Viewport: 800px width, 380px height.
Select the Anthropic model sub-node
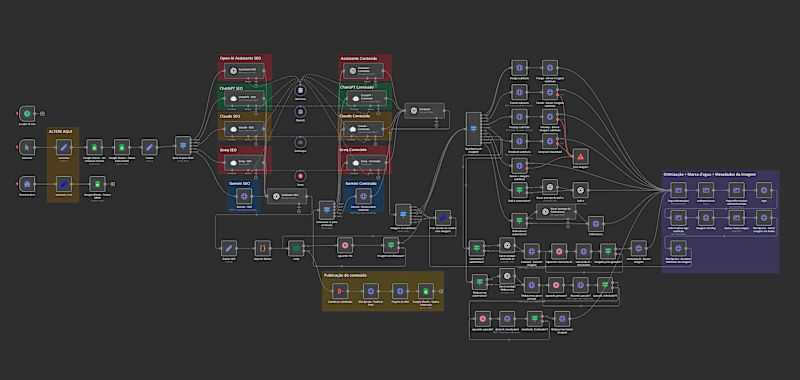[x=301, y=143]
